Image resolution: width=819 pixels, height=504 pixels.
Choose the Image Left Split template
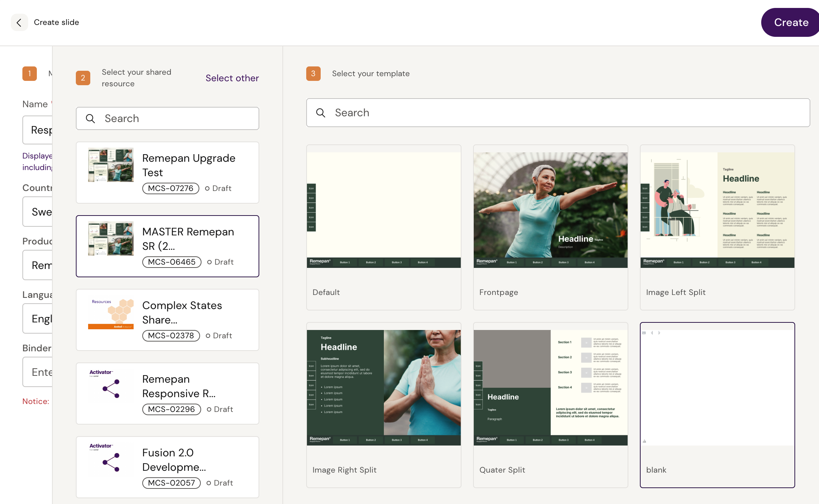coord(717,210)
